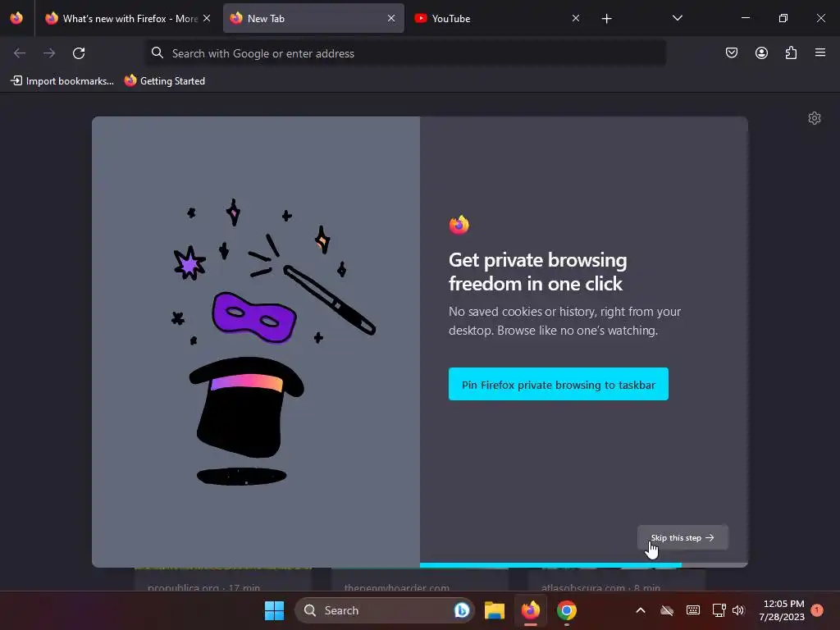Open the volume speaker tray icon
This screenshot has height=630, width=840.
click(x=738, y=610)
